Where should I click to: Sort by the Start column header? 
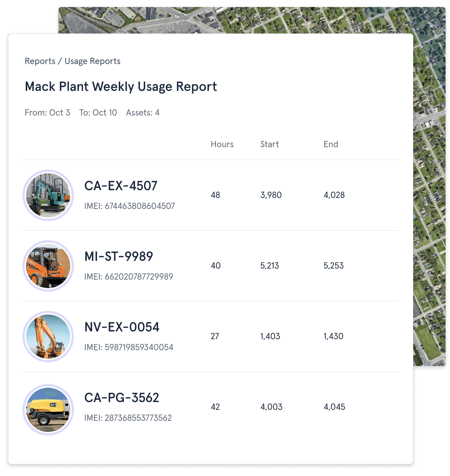(269, 144)
